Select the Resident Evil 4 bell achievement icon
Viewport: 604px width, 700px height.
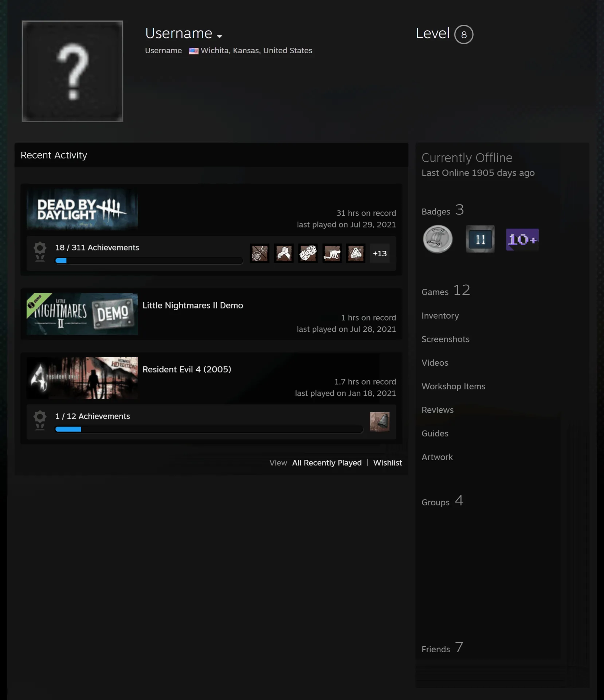(380, 422)
